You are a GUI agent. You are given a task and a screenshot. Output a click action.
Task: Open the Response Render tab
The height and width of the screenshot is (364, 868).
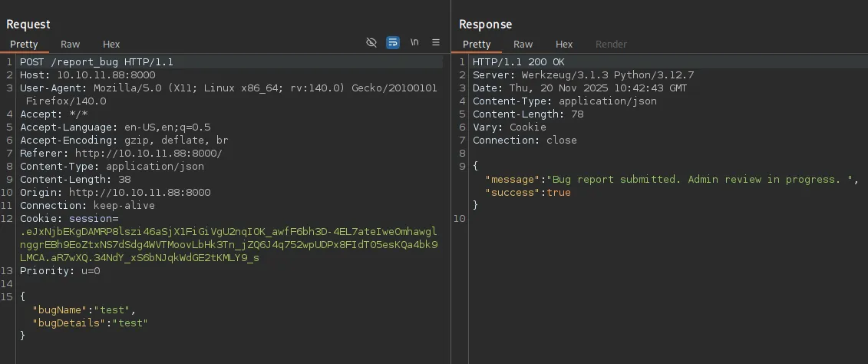pyautogui.click(x=611, y=45)
